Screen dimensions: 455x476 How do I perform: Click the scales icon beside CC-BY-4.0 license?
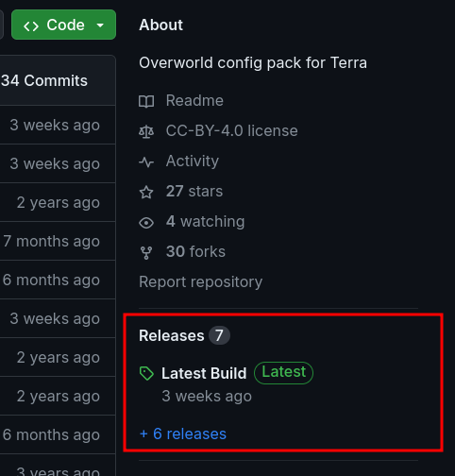[x=146, y=131]
